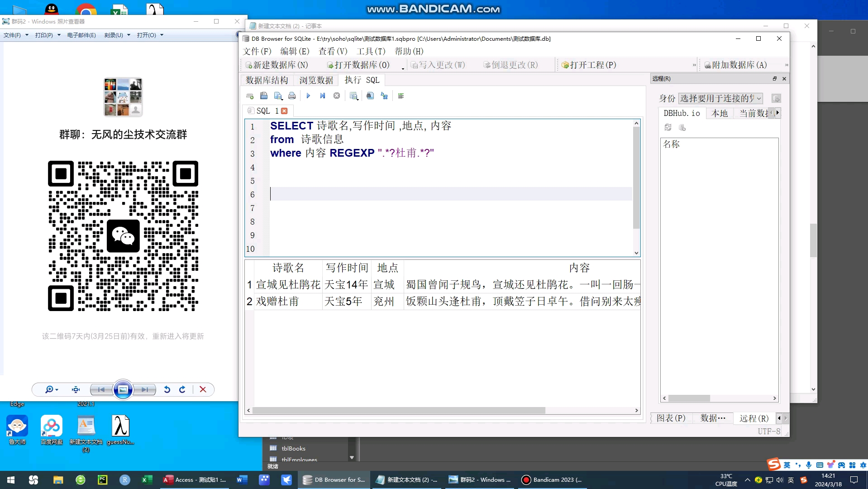Screen dimensions: 868x489
Task: Rotate photo counterclockwise
Action: point(167,389)
